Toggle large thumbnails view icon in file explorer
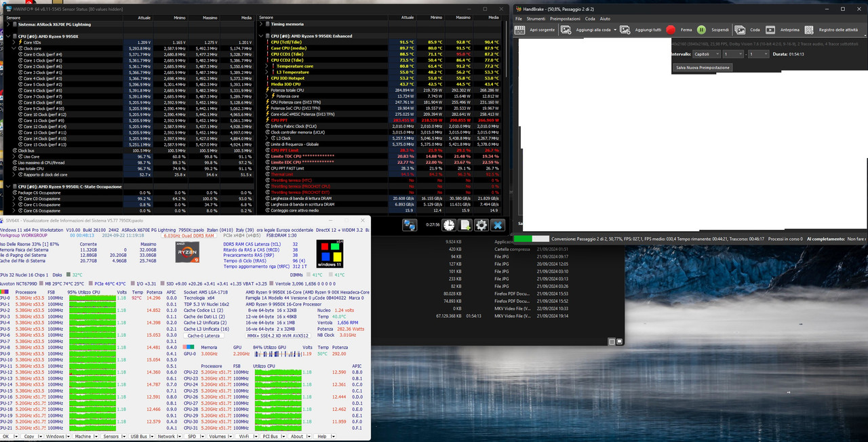The height and width of the screenshot is (442, 868). [x=618, y=342]
